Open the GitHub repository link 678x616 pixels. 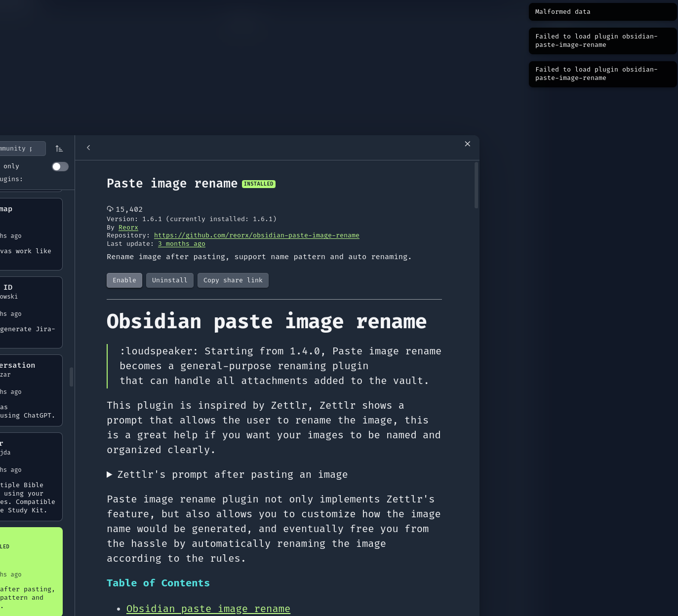pos(256,235)
